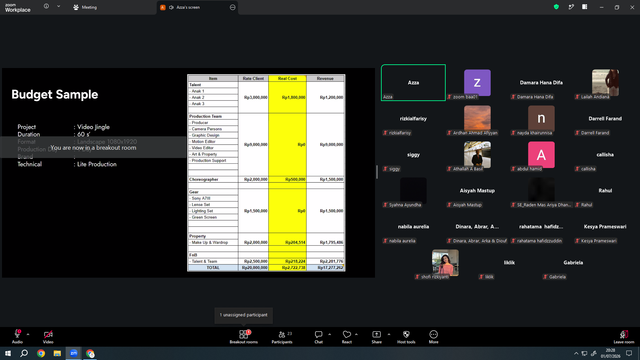Click the Budget Sample slide title
This screenshot has height=360, width=640.
55,95
